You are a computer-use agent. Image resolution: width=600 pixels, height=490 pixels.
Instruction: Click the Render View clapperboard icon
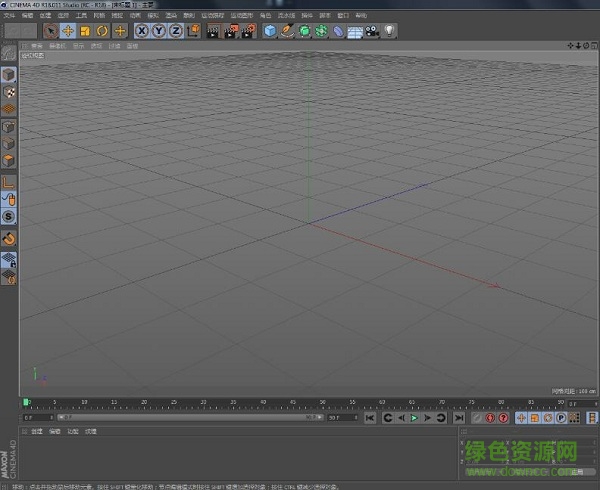(214, 31)
